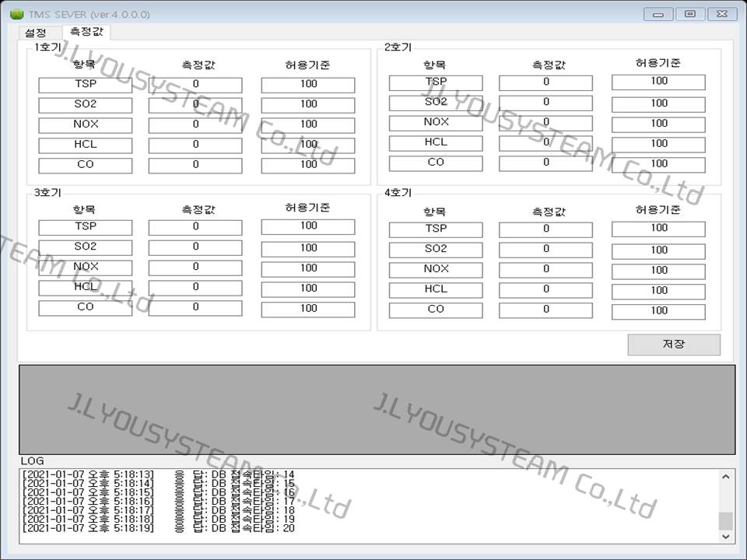Image resolution: width=747 pixels, height=560 pixels.
Task: Focus 3호기 SO2 측정값 field
Action: click(x=195, y=247)
